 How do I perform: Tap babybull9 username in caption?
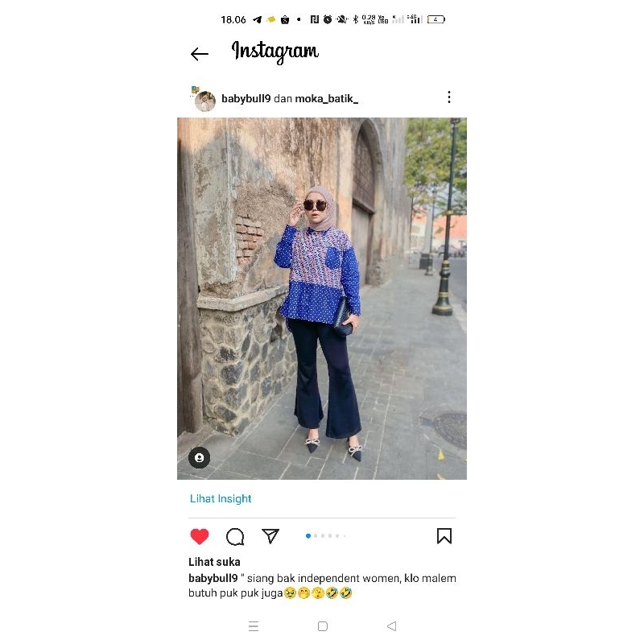click(x=213, y=578)
